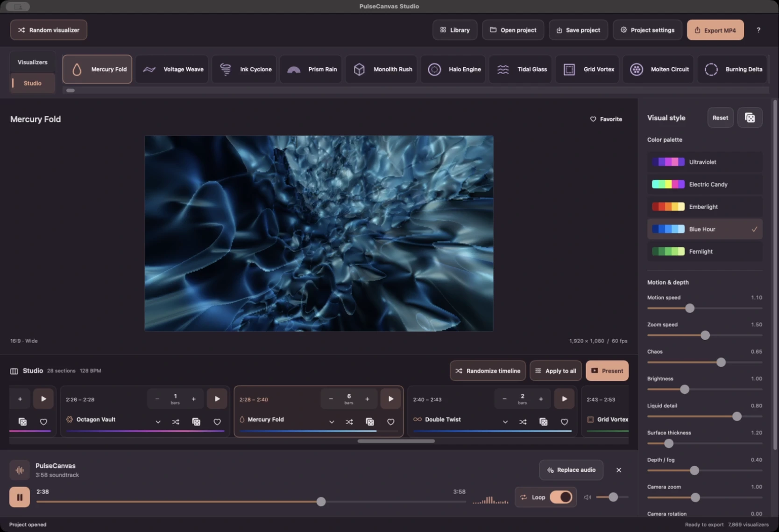The image size is (779, 532).
Task: Expand the Mercury Fold section dropdown
Action: click(332, 422)
